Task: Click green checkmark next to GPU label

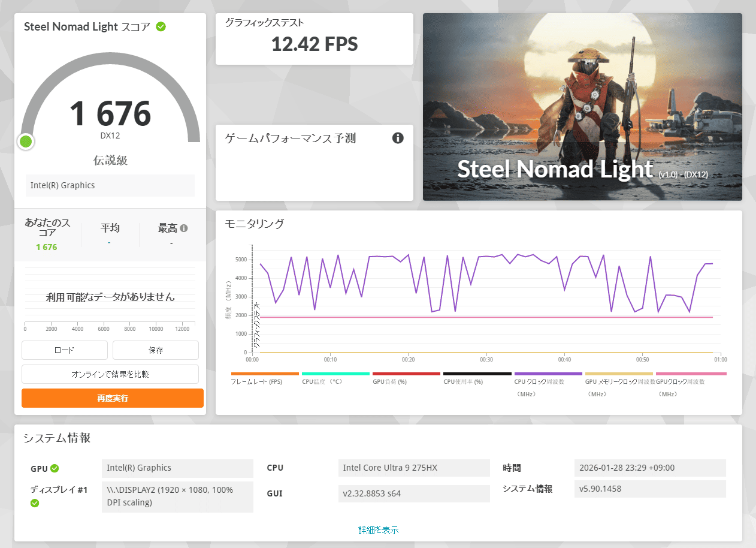Action: pos(55,468)
